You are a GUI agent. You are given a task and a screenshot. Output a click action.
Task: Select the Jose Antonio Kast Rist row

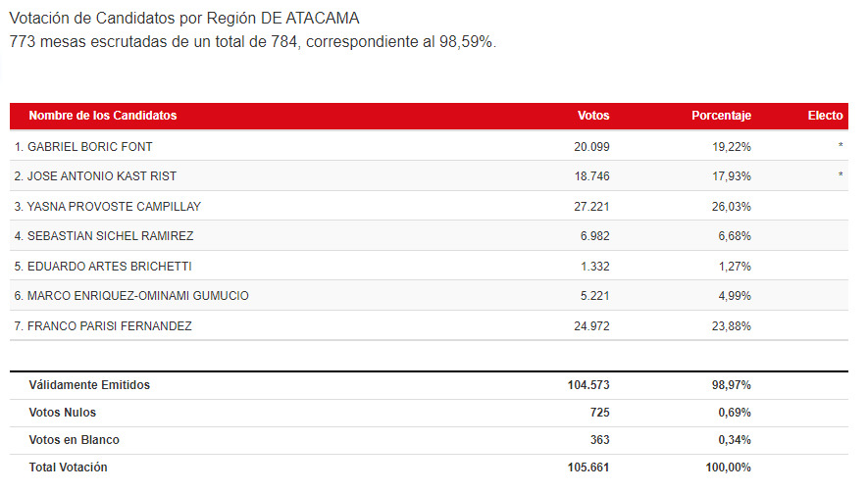pos(429,176)
